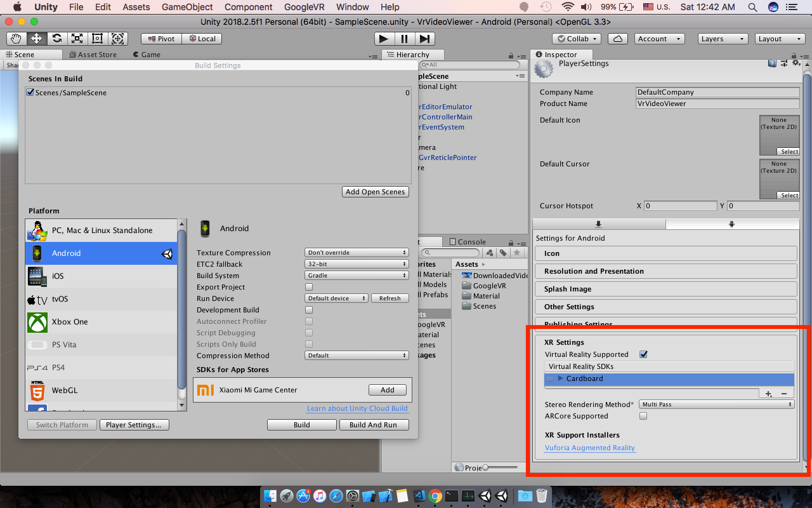Open the Build System dropdown

[357, 276]
